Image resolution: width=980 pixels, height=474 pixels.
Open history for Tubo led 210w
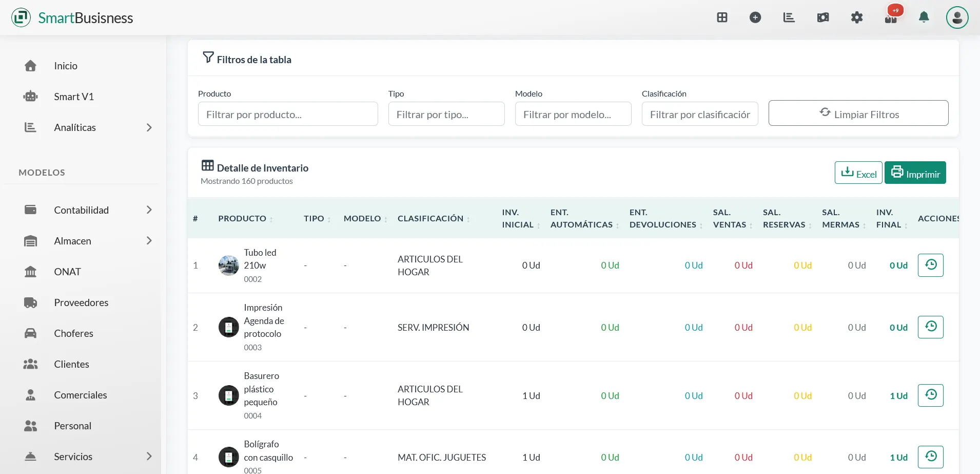pos(930,265)
